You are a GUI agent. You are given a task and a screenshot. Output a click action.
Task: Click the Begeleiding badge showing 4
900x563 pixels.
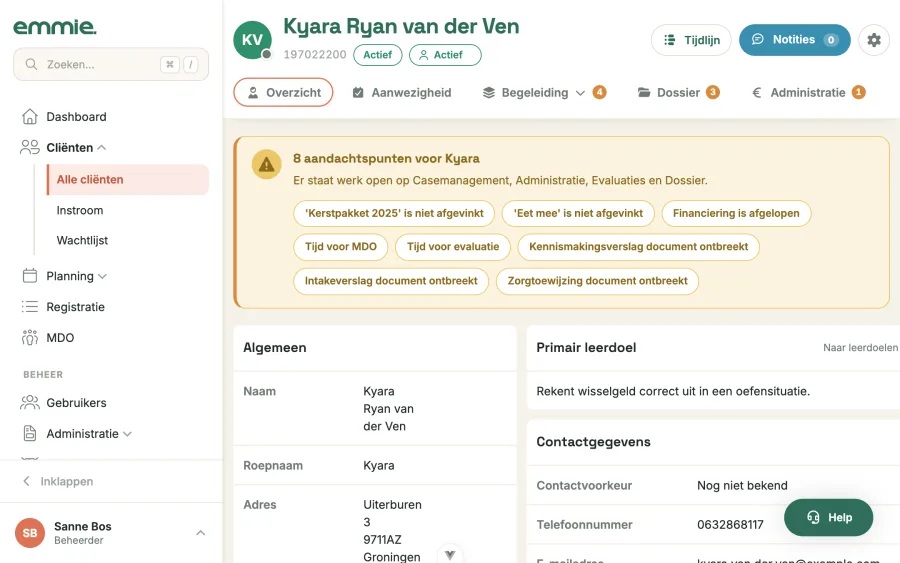tap(599, 92)
